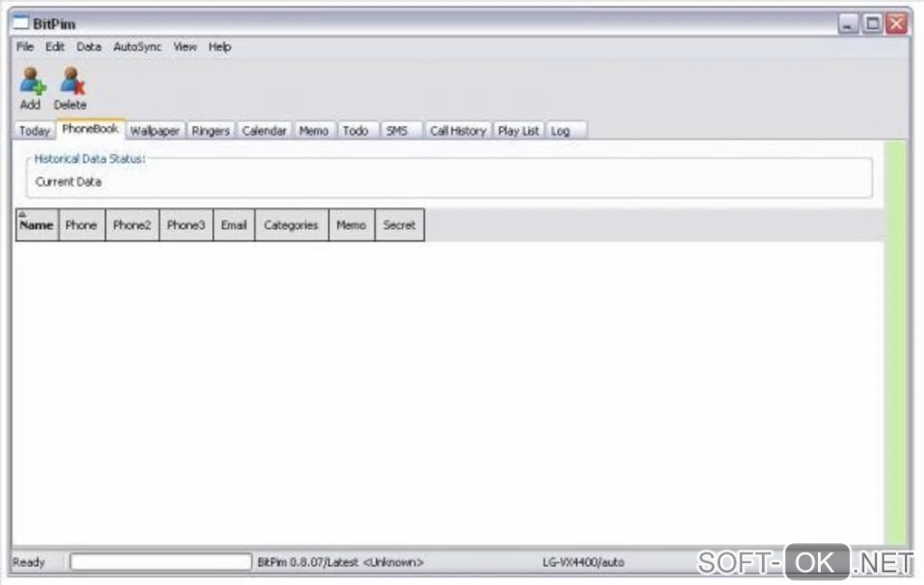Click the 'Historical Data Status:' label
This screenshot has height=585, width=924.
pos(90,159)
